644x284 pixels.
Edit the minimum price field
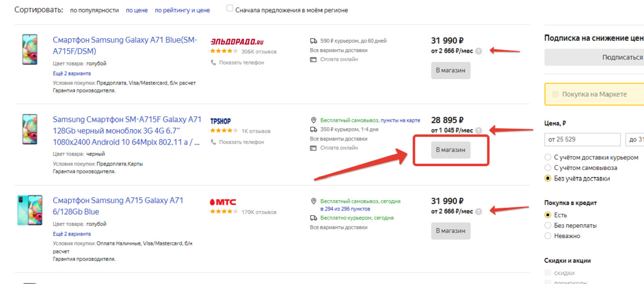pyautogui.click(x=582, y=140)
